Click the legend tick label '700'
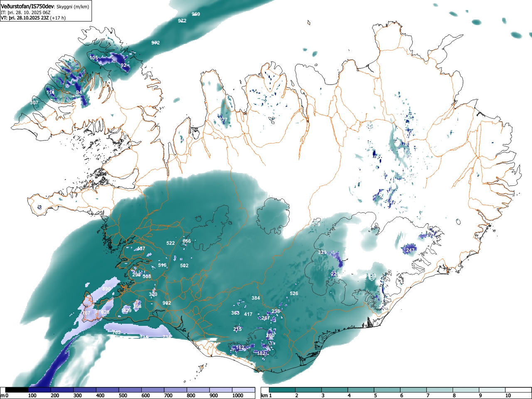Screen dimensions: 532x399 pyautogui.click(x=168, y=396)
